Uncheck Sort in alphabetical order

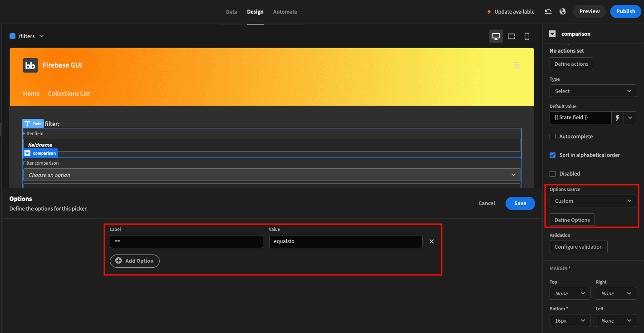pos(552,155)
